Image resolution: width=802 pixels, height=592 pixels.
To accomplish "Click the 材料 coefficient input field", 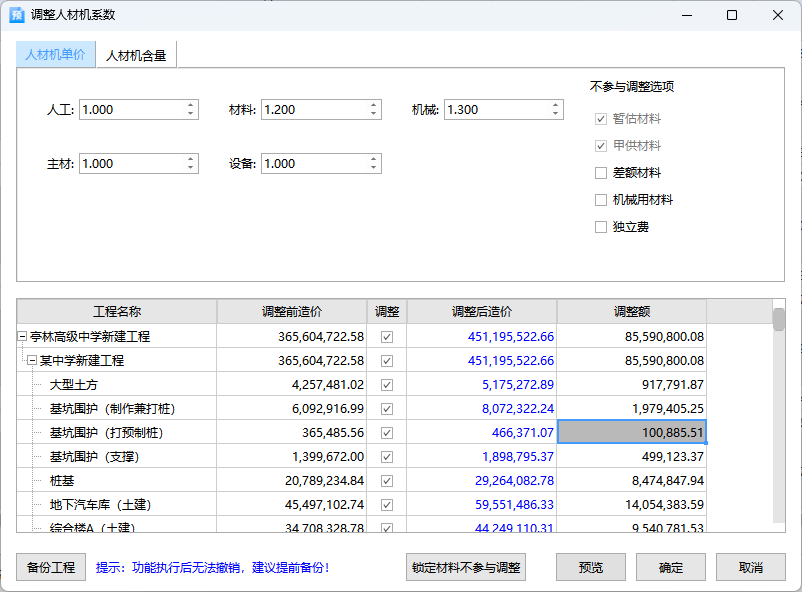I will 313,110.
